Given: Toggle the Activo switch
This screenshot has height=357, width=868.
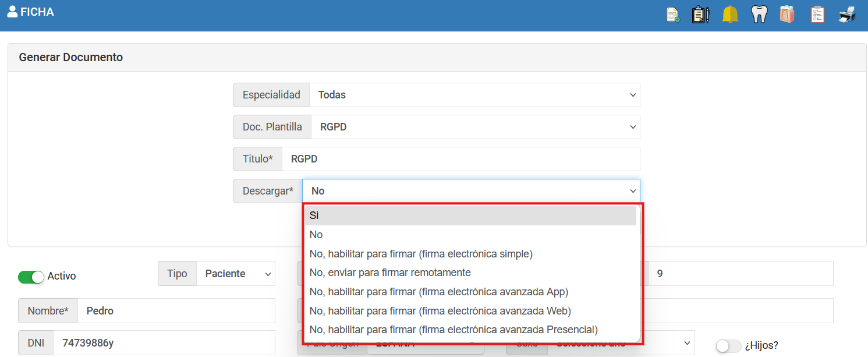Looking at the screenshot, I should 31,277.
